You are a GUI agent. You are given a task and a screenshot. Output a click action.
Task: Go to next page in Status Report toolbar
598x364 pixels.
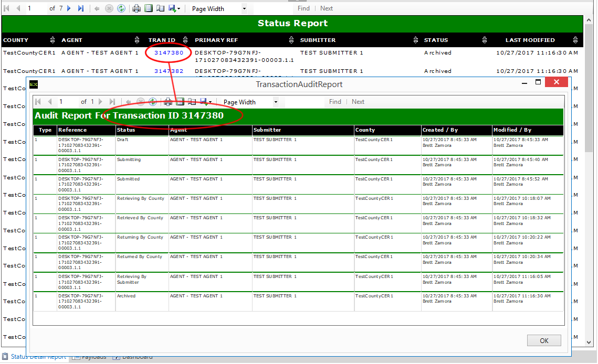point(69,8)
